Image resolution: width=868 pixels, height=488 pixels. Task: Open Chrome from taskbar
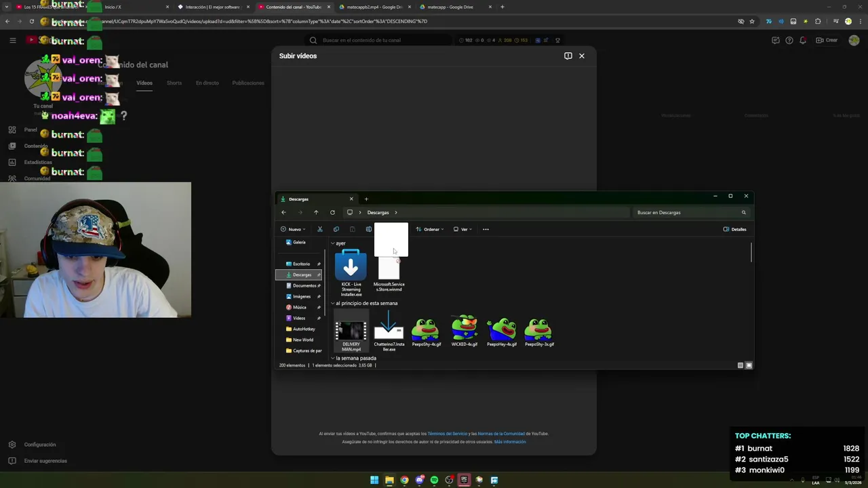coord(404,480)
